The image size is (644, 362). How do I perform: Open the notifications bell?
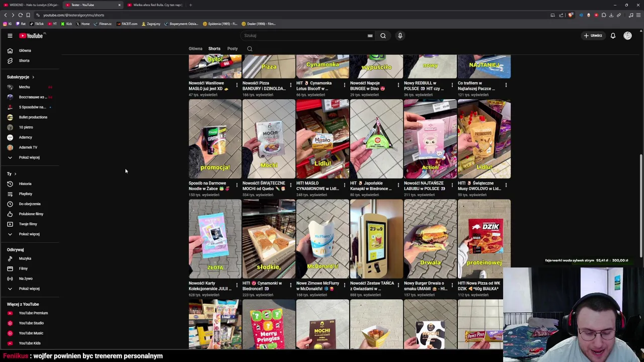pyautogui.click(x=613, y=36)
